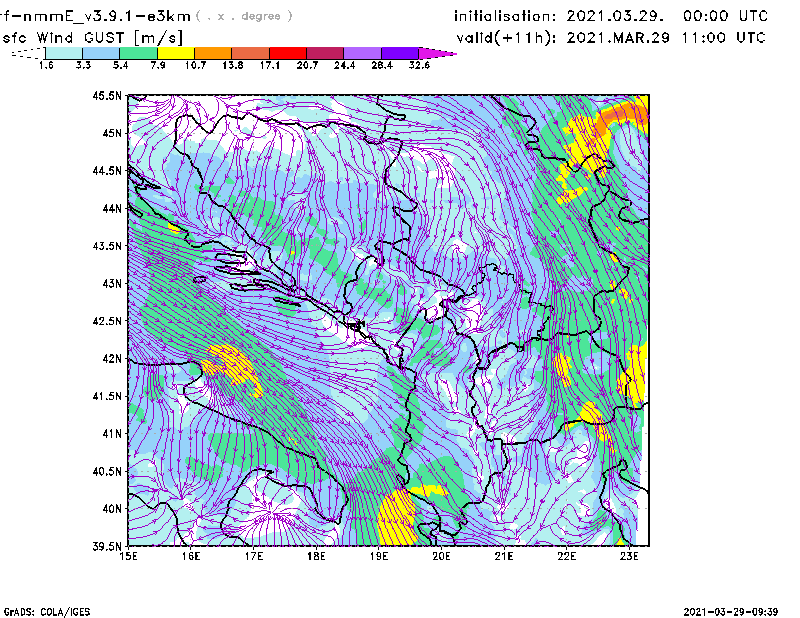Click the 23E longitude label

click(x=629, y=556)
